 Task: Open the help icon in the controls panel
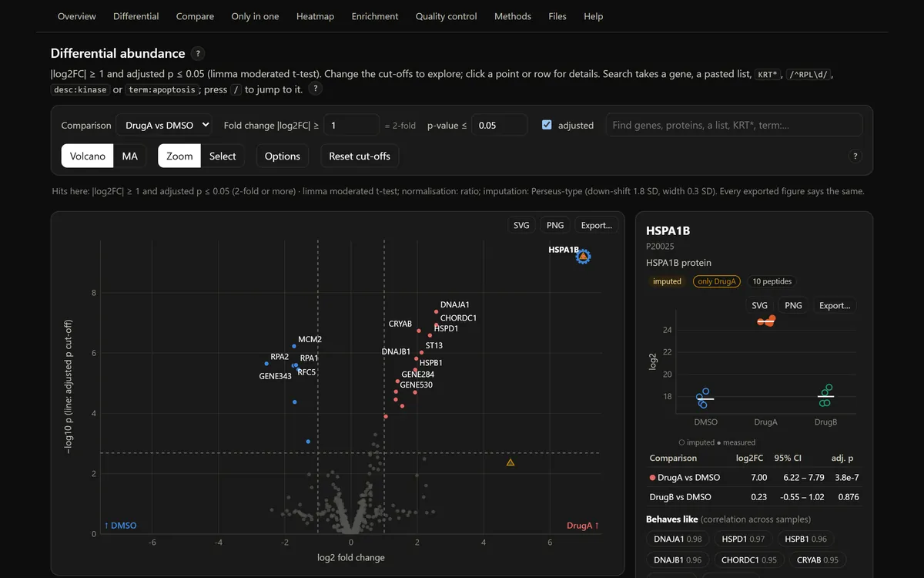click(855, 156)
